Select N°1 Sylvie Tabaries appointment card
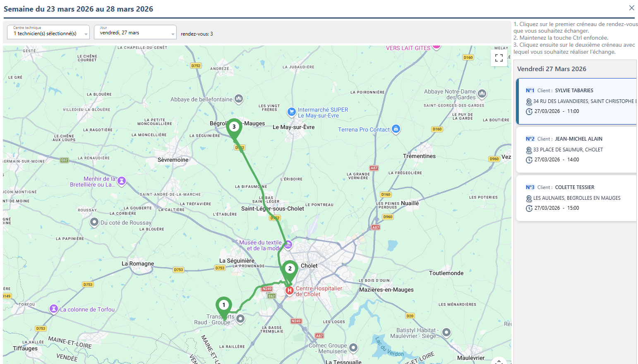Image resolution: width=638 pixels, height=364 pixels. (x=576, y=101)
